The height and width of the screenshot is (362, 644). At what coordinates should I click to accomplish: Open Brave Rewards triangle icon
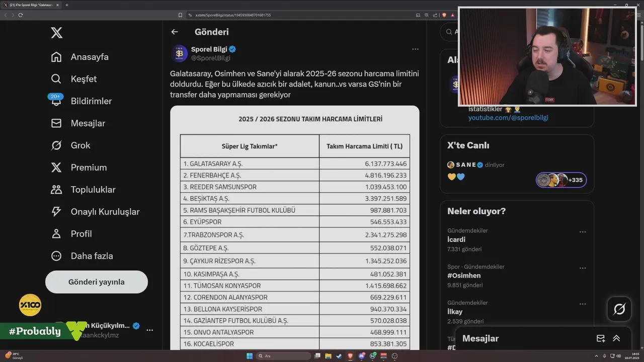[453, 15]
